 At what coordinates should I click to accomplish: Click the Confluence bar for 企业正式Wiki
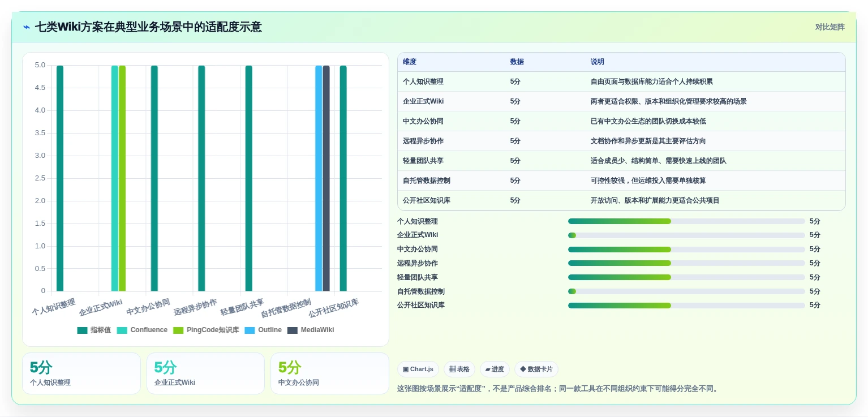click(x=115, y=178)
